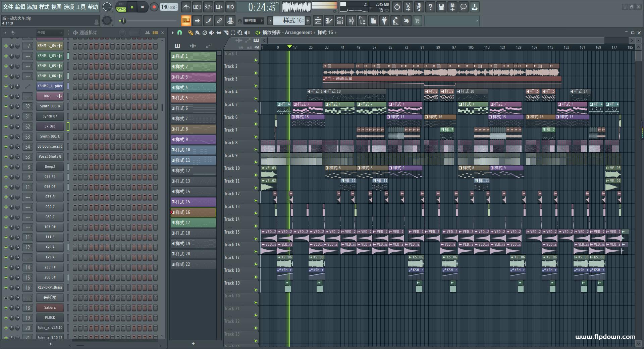Enable wait for input before playing
644x349 pixels.
click(197, 7)
